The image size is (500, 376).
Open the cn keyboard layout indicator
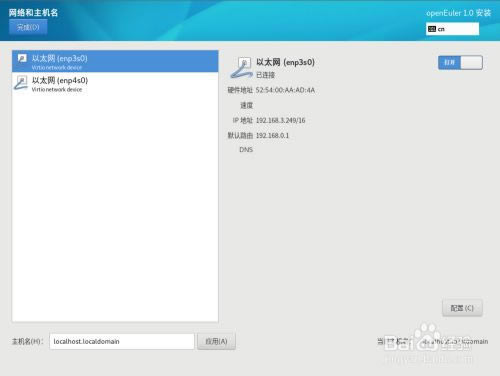452,29
